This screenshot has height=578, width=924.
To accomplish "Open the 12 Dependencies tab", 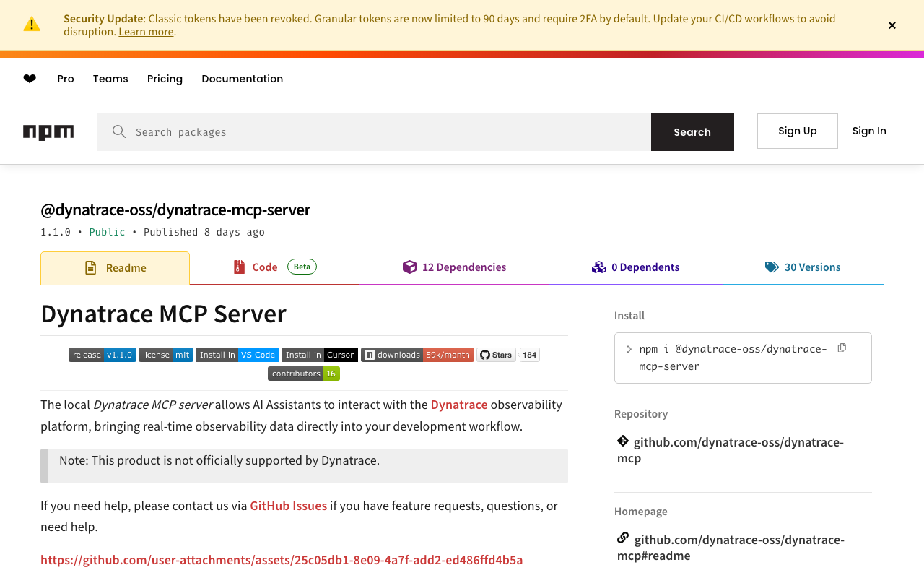I will tap(455, 267).
